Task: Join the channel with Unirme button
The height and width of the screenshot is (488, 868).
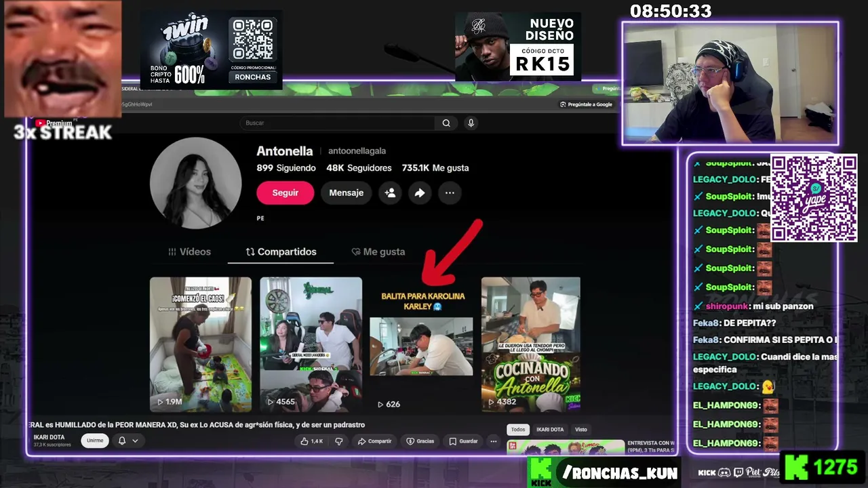Action: [x=95, y=441]
